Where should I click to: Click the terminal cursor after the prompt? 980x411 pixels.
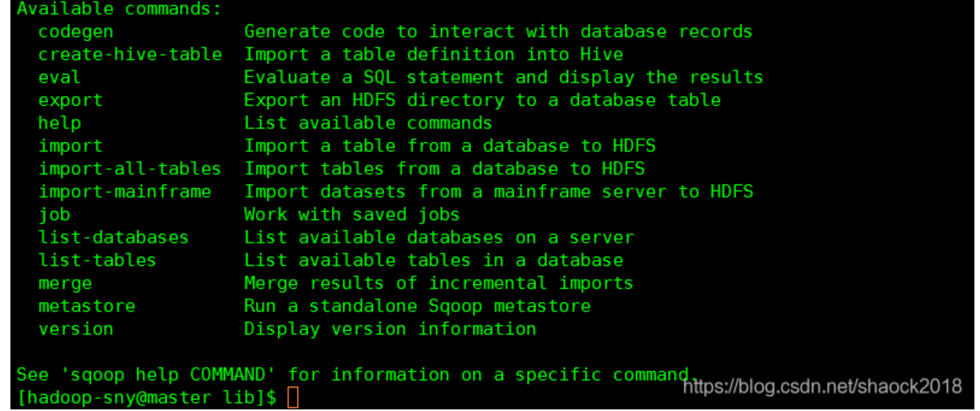click(293, 397)
